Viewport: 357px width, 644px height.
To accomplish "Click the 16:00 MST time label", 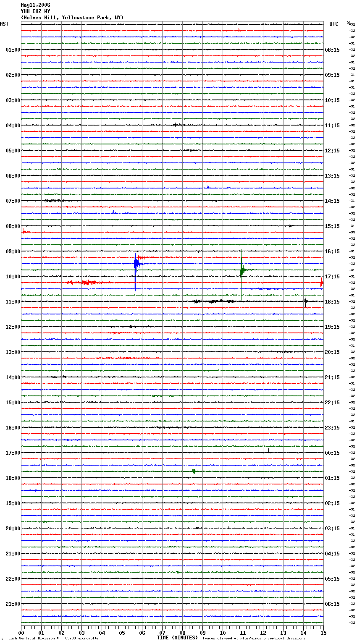I will 13,428.
